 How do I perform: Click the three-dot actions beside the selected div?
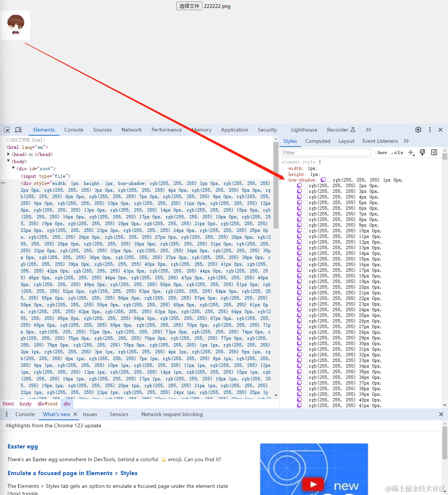point(3,183)
